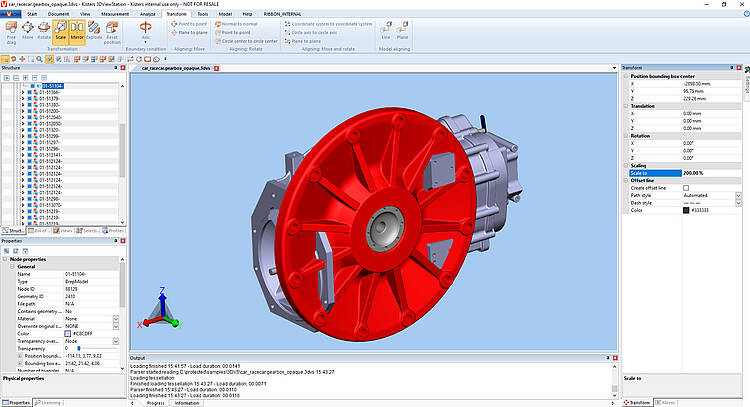
Task: Toggle visibility checkbox of node 01-51379-
Action: (x=29, y=99)
